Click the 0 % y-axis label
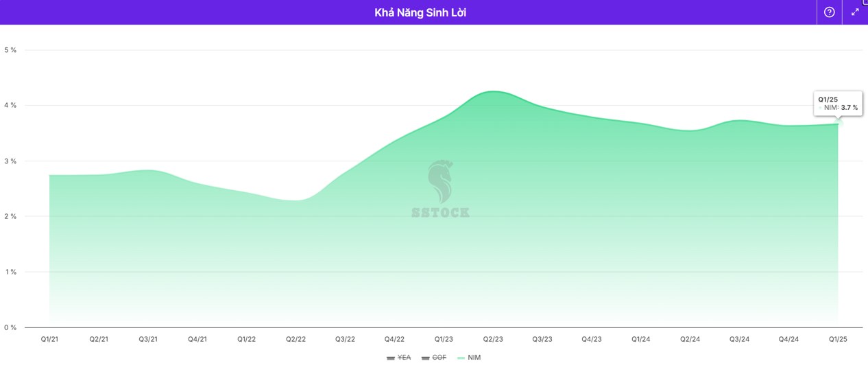868x370 pixels. click(10, 327)
